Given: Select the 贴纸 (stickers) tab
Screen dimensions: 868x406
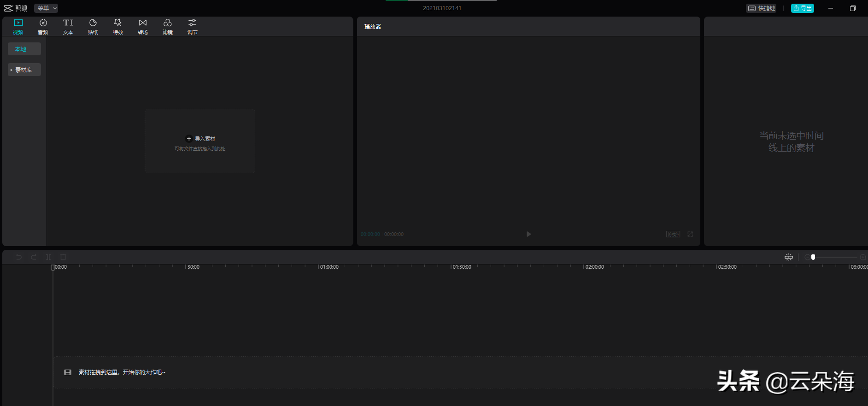Looking at the screenshot, I should 93,27.
